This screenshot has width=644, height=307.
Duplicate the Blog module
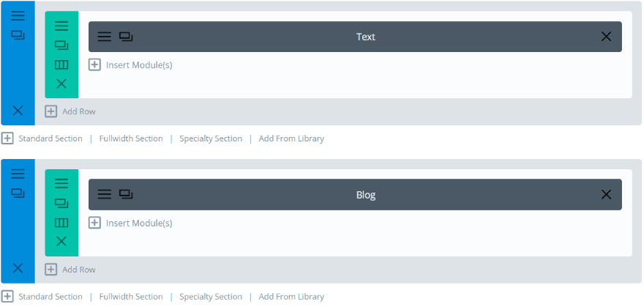pyautogui.click(x=126, y=195)
